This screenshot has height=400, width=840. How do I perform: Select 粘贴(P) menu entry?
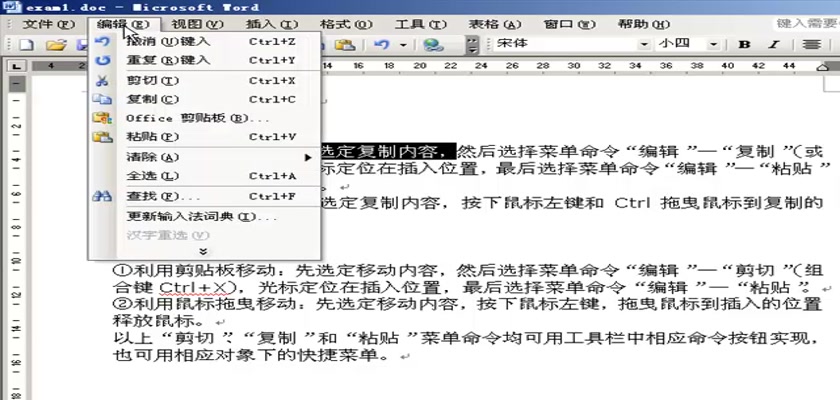click(205, 137)
